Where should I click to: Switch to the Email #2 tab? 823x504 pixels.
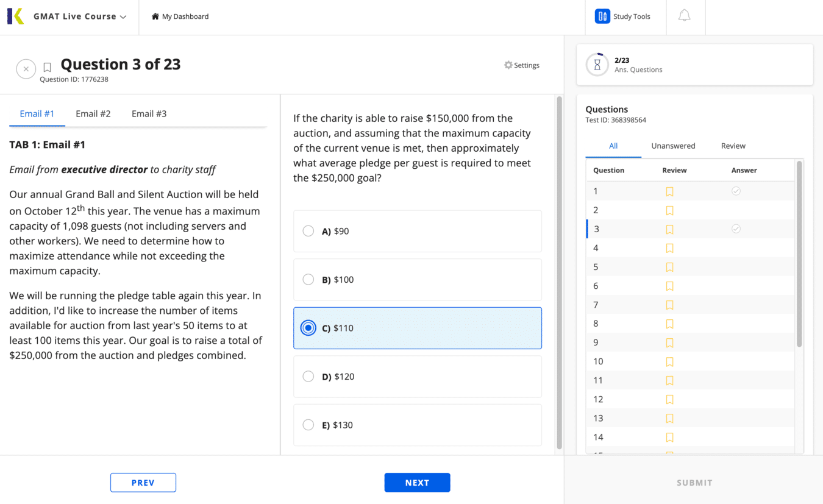click(x=93, y=114)
